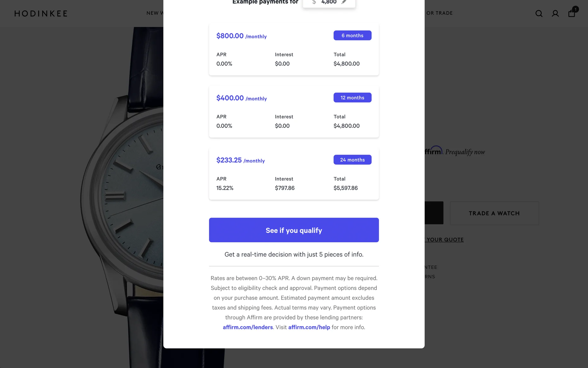The image size is (588, 368).
Task: Click the Prequalify now link
Action: click(x=465, y=152)
